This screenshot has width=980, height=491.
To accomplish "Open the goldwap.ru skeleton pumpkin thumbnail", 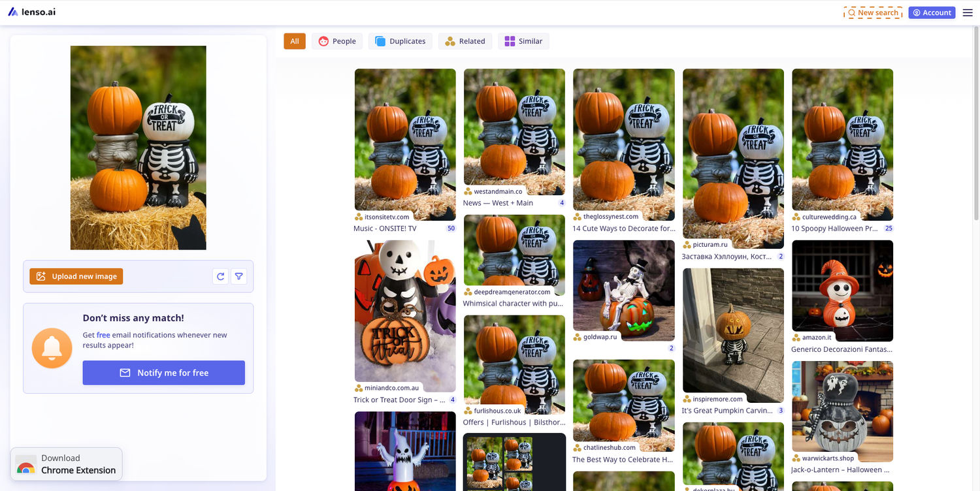I will [623, 287].
